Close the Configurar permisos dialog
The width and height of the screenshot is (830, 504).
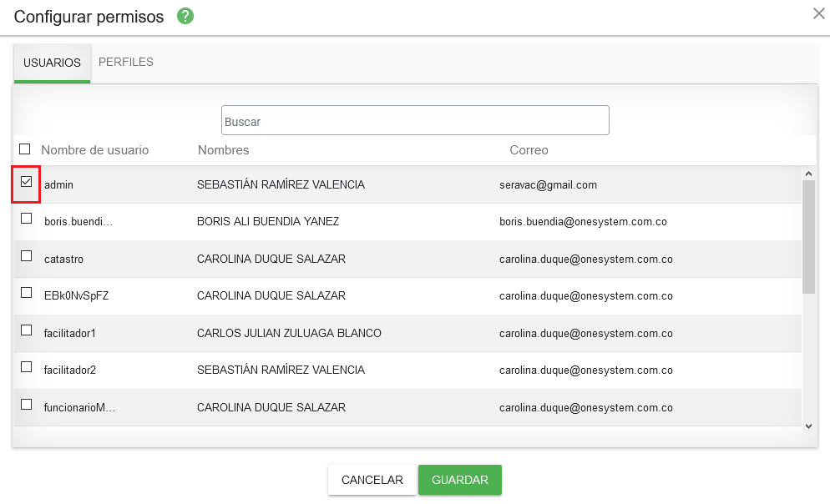tap(818, 13)
